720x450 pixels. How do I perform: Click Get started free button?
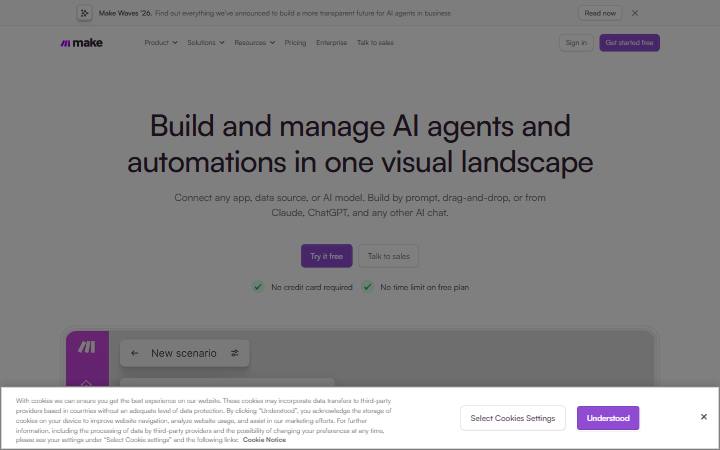pyautogui.click(x=629, y=43)
